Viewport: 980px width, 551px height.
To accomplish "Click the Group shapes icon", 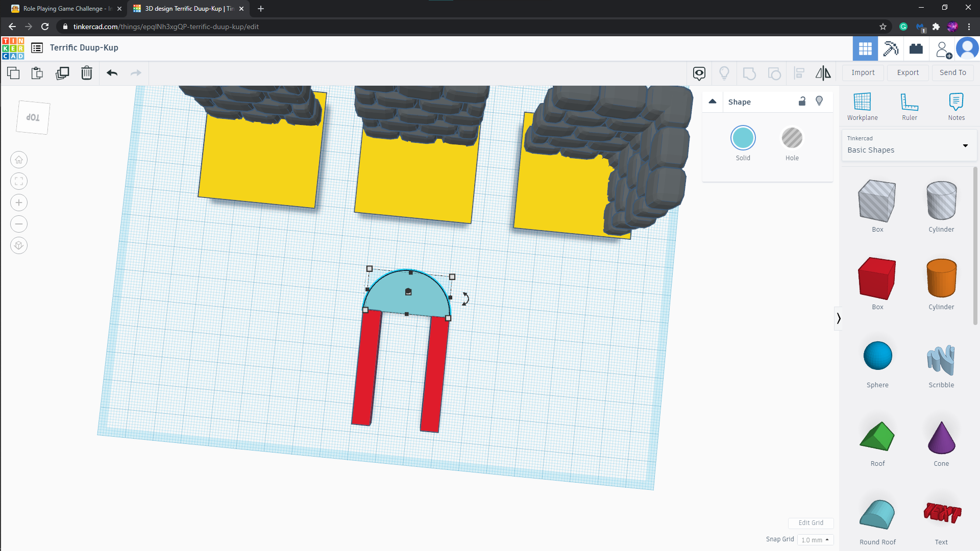I will [749, 73].
